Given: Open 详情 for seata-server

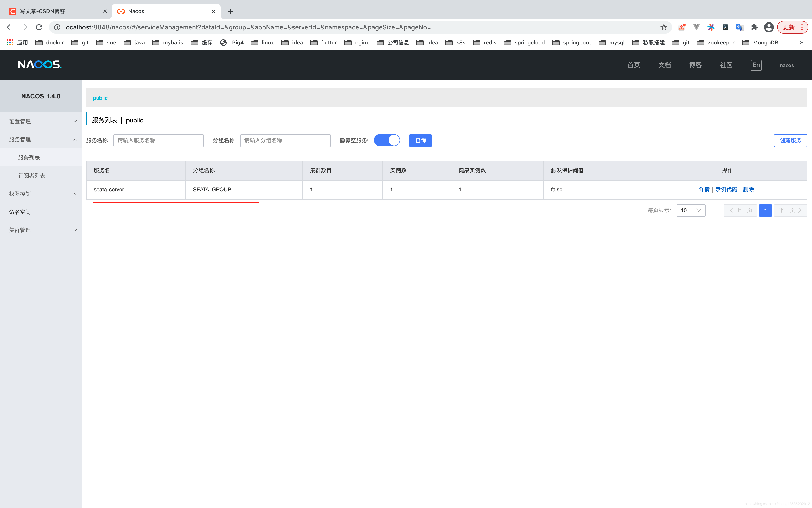Looking at the screenshot, I should pyautogui.click(x=704, y=190).
